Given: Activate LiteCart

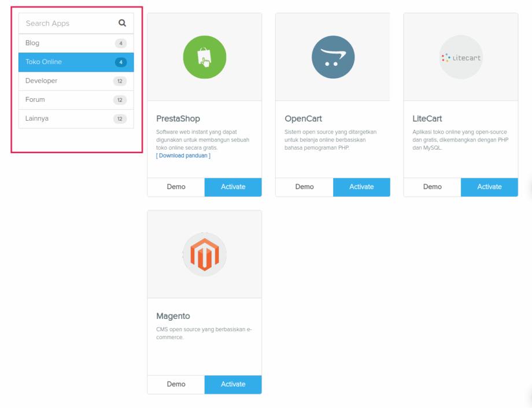Looking at the screenshot, I should 489,187.
